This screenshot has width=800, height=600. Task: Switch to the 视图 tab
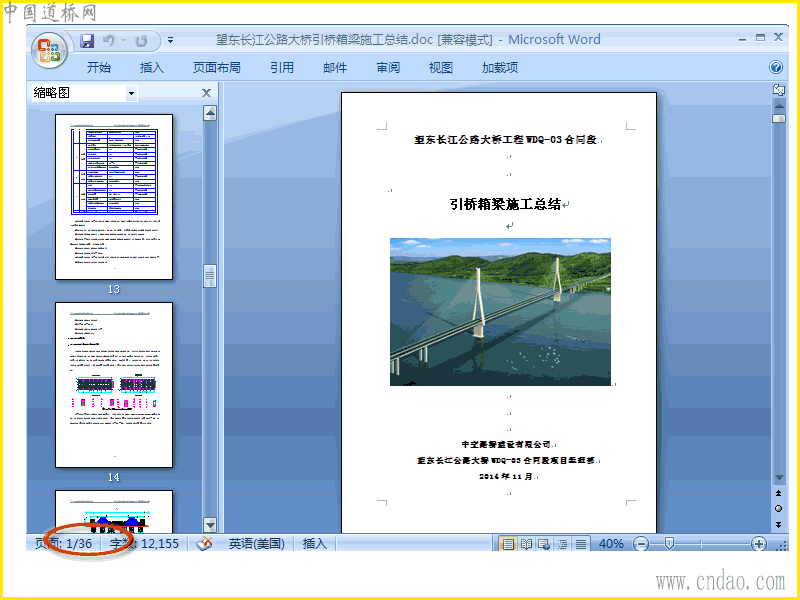pos(440,67)
